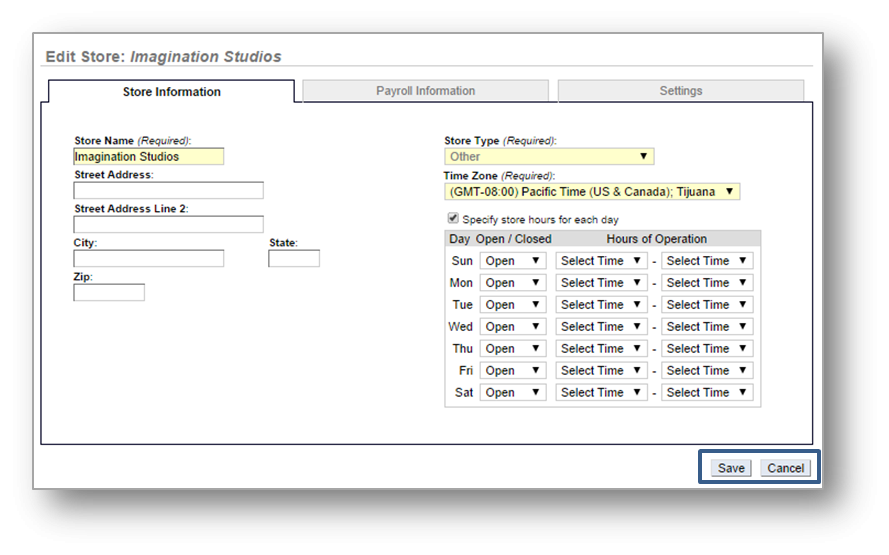Click the Hours of Operation column header
The height and width of the screenshot is (555, 889).
[657, 239]
